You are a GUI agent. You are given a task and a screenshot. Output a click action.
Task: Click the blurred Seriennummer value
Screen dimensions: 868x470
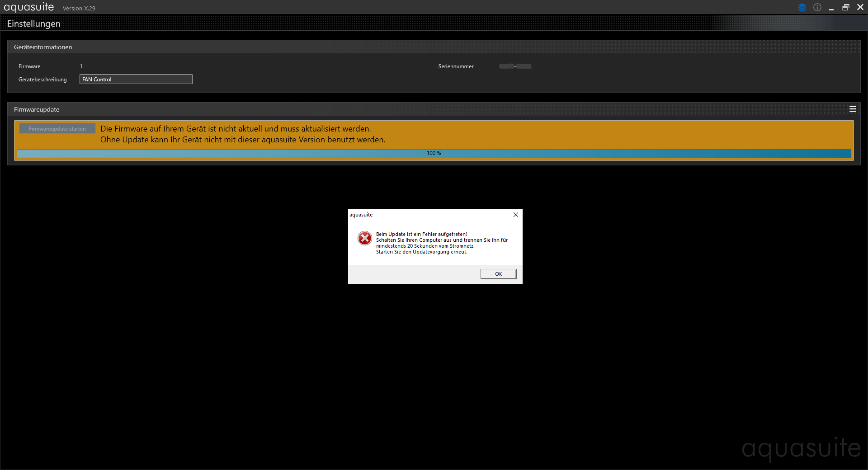click(x=515, y=66)
